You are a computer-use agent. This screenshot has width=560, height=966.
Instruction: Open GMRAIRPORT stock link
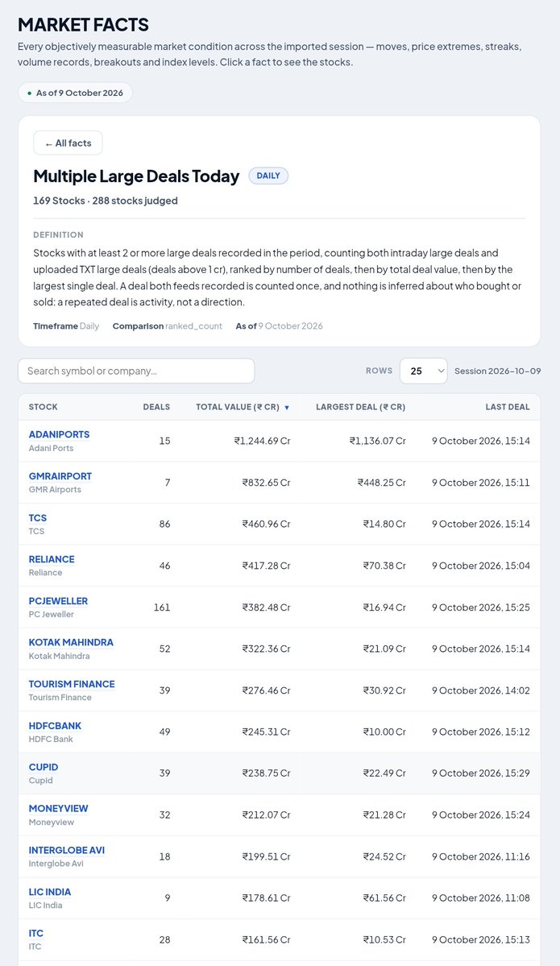click(60, 476)
